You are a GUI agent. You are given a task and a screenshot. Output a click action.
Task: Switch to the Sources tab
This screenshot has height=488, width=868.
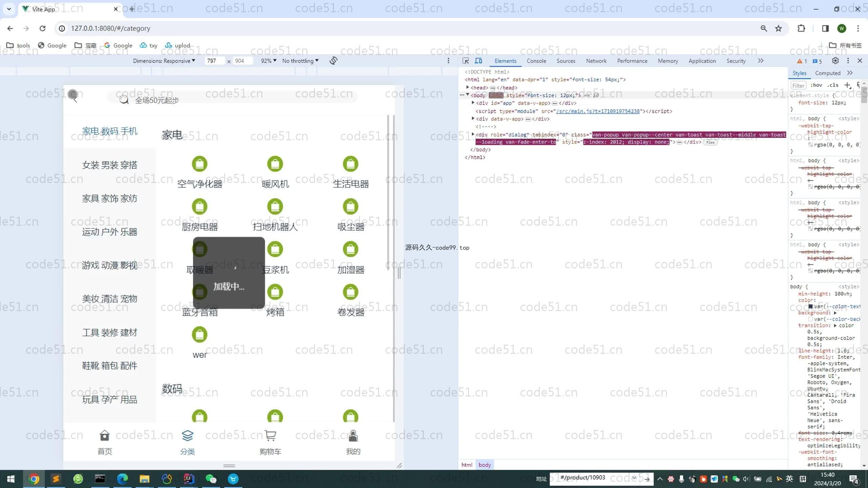(x=566, y=61)
